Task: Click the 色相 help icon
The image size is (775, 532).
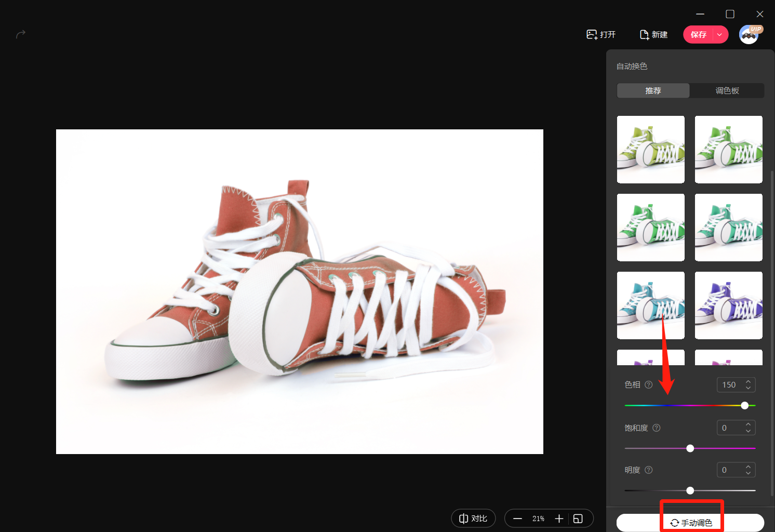Action: tap(649, 385)
